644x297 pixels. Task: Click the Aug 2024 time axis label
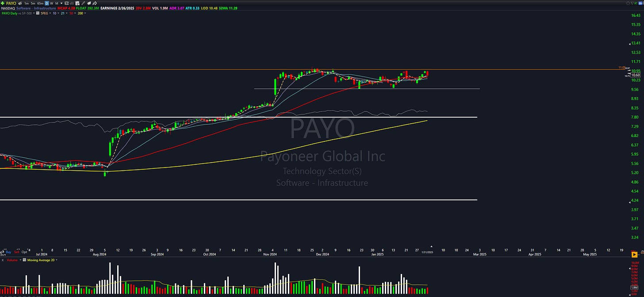[100, 254]
